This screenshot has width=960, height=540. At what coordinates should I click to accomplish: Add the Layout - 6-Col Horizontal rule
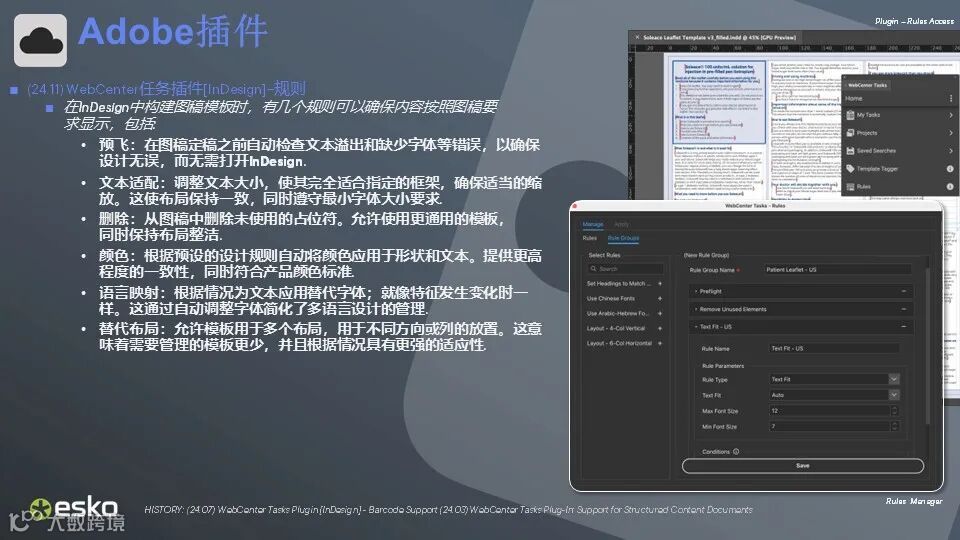point(660,343)
